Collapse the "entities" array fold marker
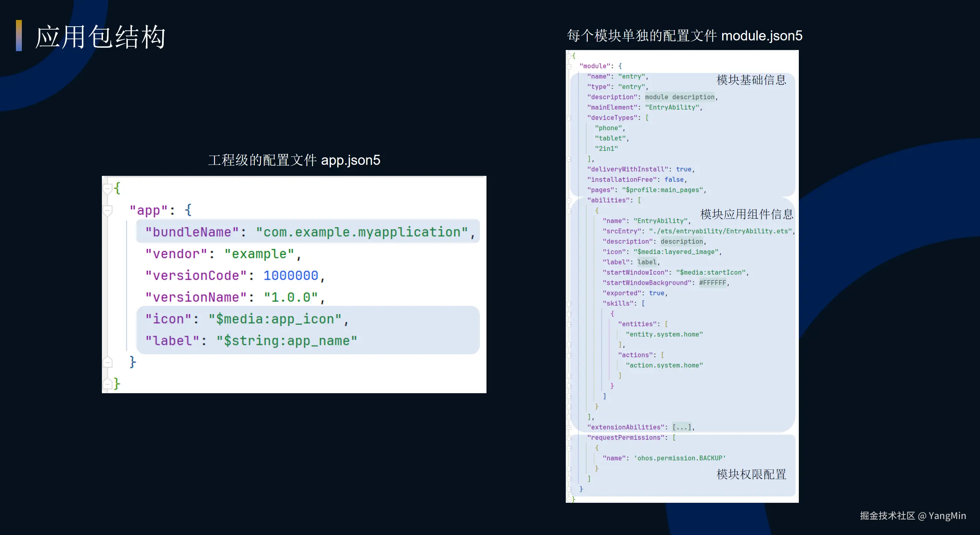 569,324
